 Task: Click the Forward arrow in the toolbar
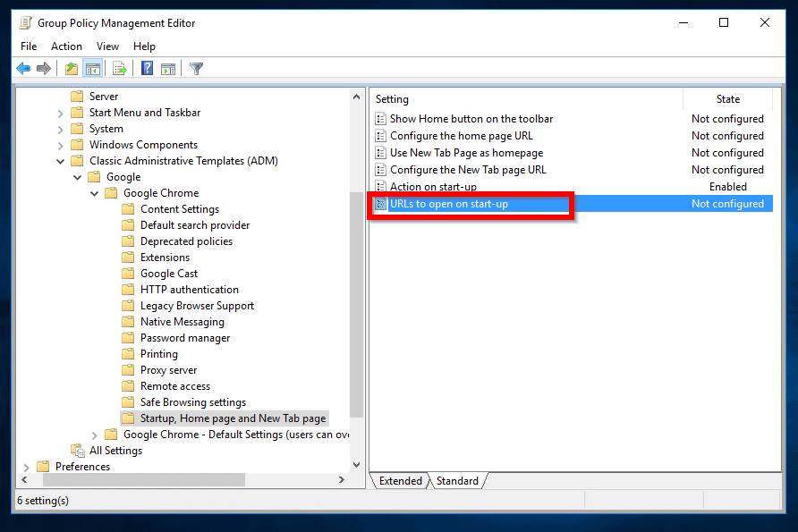tap(43, 69)
